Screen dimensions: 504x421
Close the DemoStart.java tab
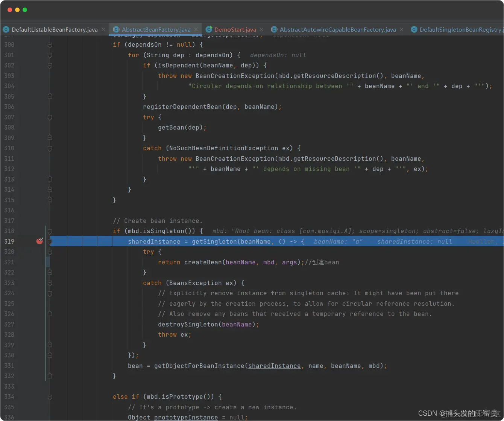pos(261,29)
